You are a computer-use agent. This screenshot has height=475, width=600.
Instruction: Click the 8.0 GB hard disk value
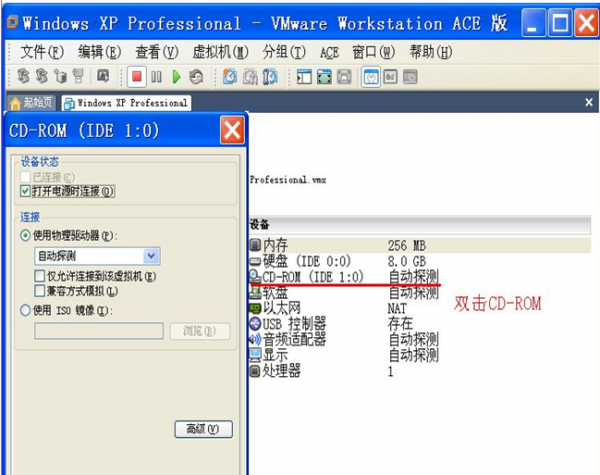click(x=406, y=261)
